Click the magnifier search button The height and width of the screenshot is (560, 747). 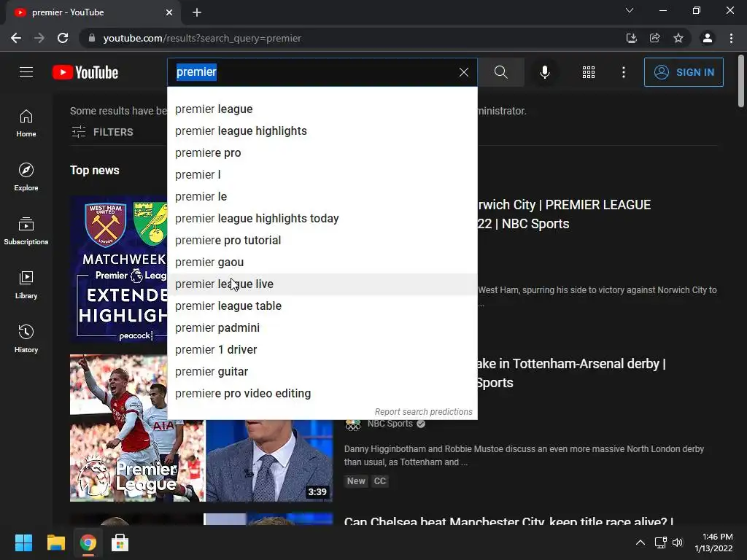click(x=500, y=72)
